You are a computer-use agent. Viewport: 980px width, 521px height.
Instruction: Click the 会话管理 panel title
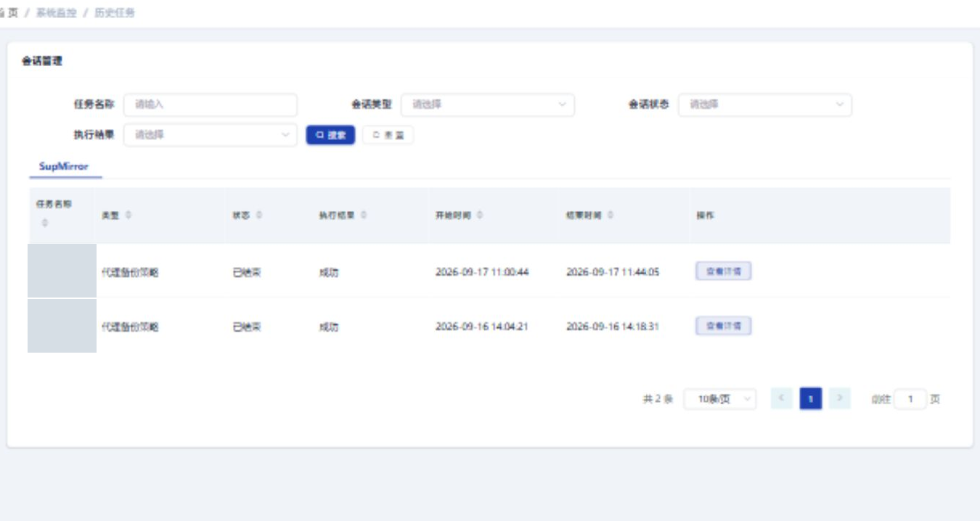(42, 61)
